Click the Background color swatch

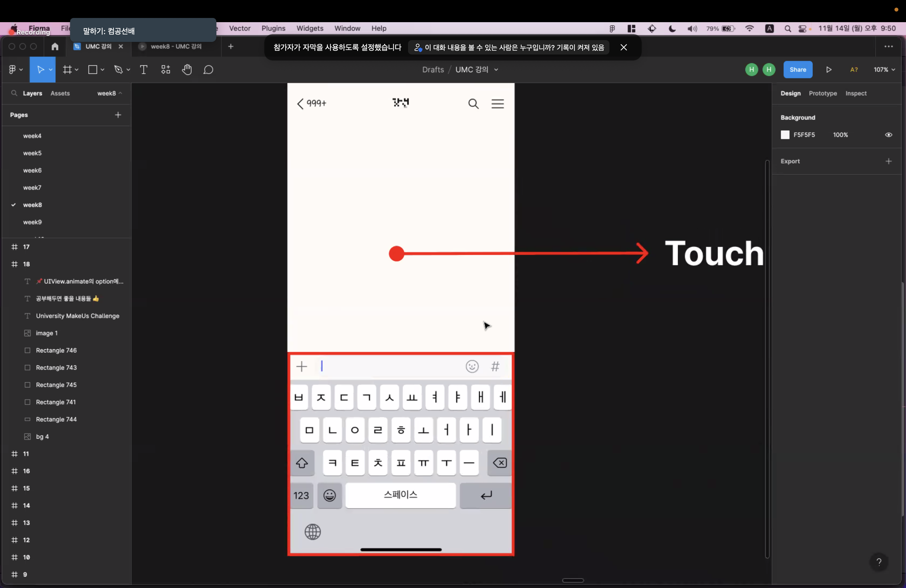click(785, 135)
